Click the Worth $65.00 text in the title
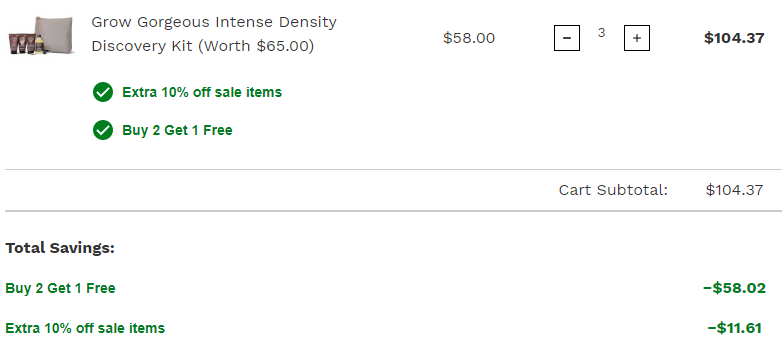Image resolution: width=782 pixels, height=361 pixels. coord(256,46)
